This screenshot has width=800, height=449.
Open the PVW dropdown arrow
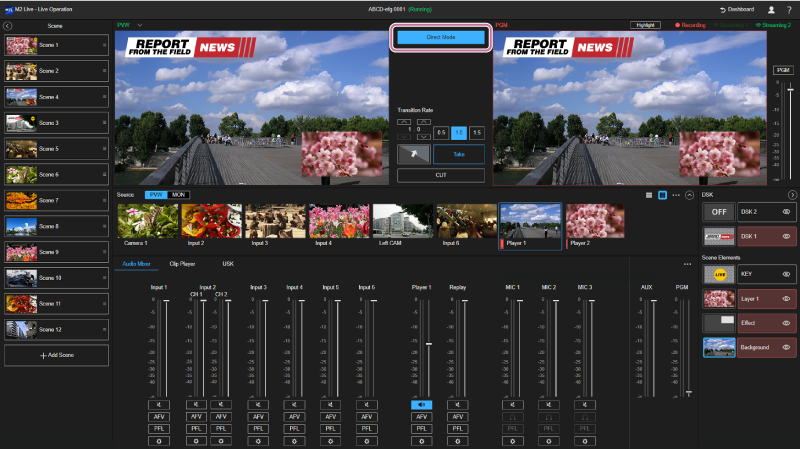[x=139, y=26]
